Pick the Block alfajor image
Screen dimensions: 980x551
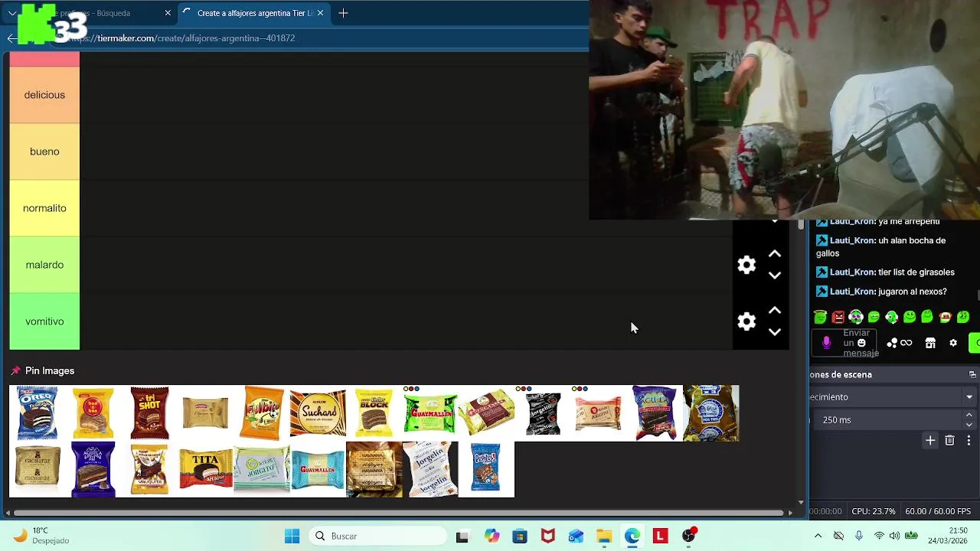(374, 413)
